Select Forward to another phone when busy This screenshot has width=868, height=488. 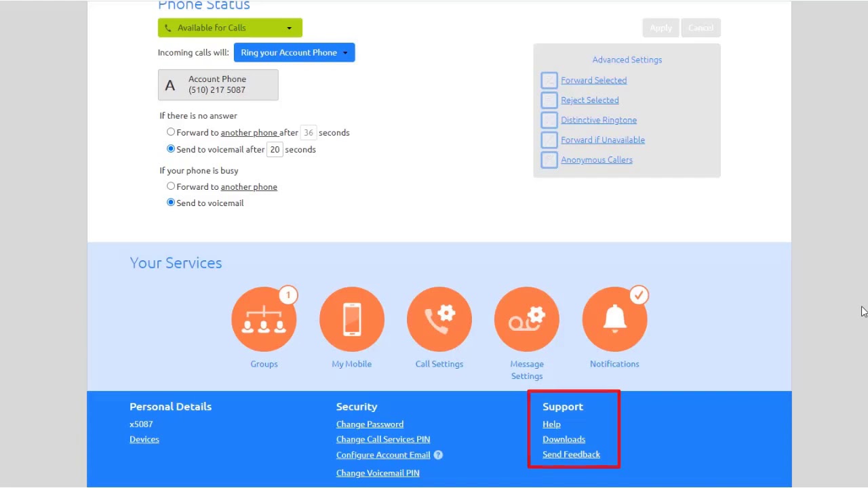point(171,186)
